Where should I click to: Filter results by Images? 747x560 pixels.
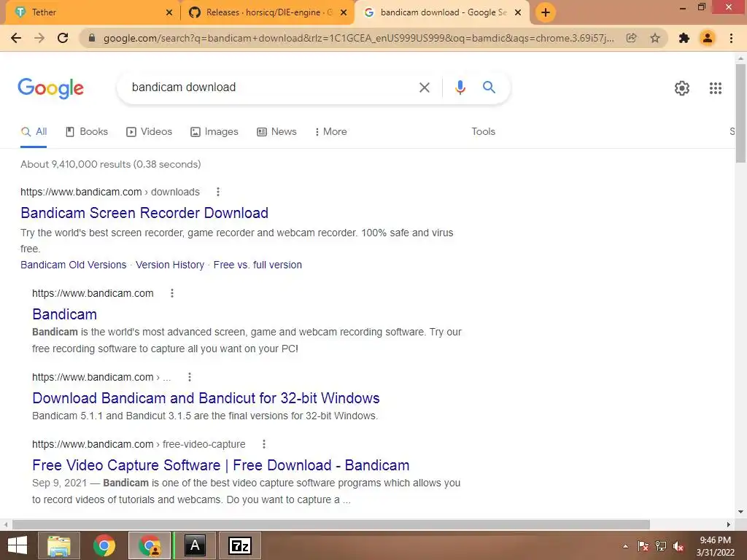pyautogui.click(x=214, y=132)
